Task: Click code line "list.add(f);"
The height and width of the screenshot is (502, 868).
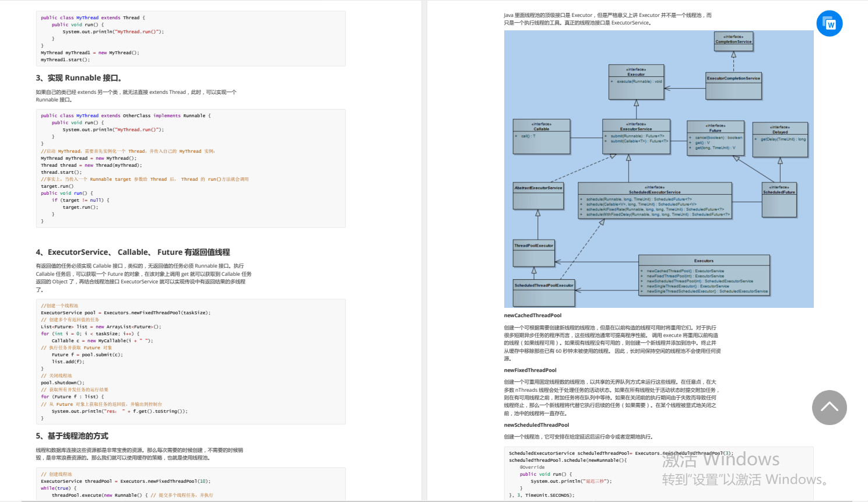Action: click(x=67, y=361)
